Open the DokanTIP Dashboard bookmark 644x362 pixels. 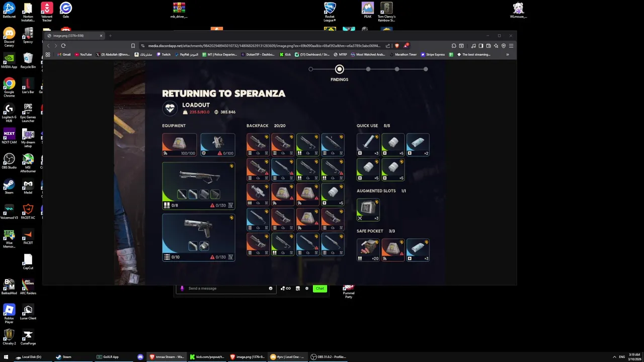click(x=258, y=54)
